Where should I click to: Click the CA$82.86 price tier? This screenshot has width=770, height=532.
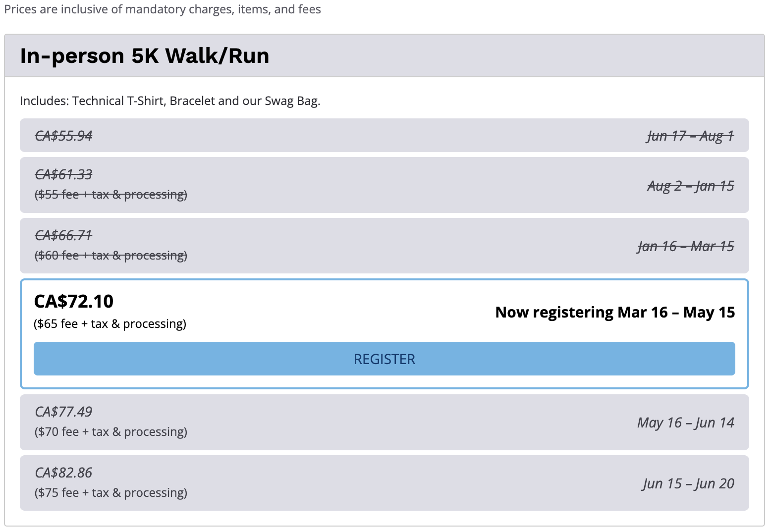63,473
